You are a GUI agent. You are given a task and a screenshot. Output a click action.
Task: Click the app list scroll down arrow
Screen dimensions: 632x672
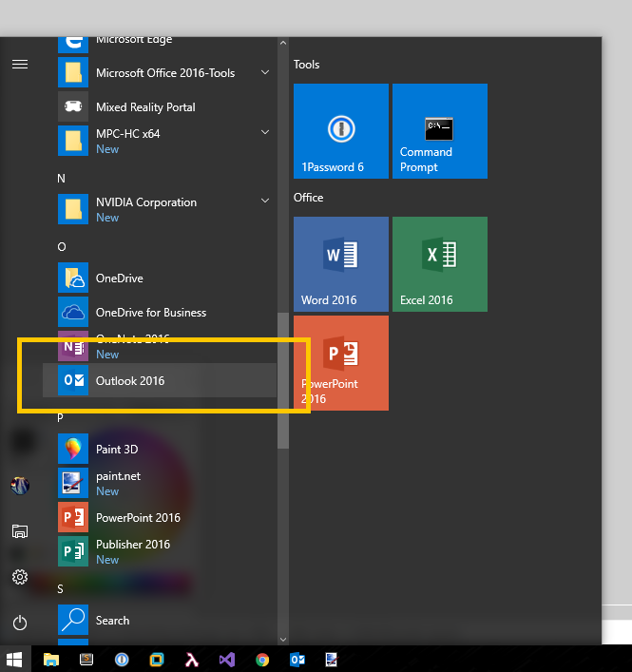[x=283, y=640]
